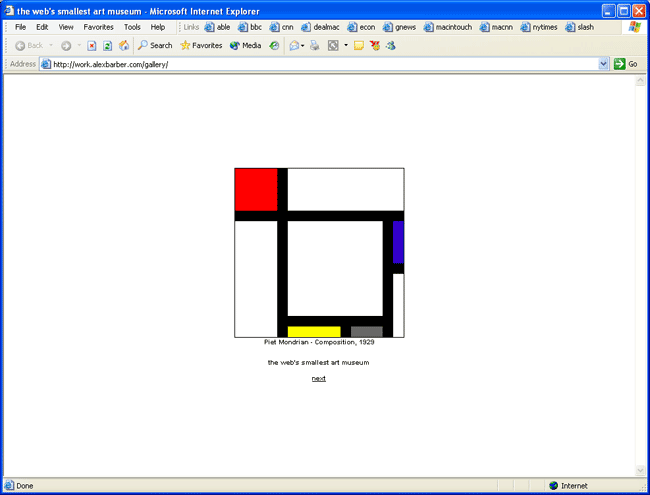Open the 'macintouch' links bar shortcut

(448, 27)
